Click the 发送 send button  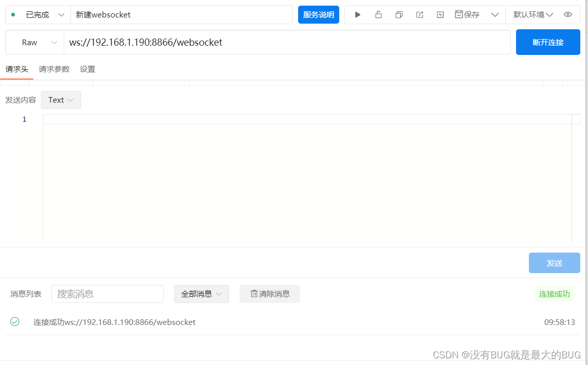(x=554, y=262)
